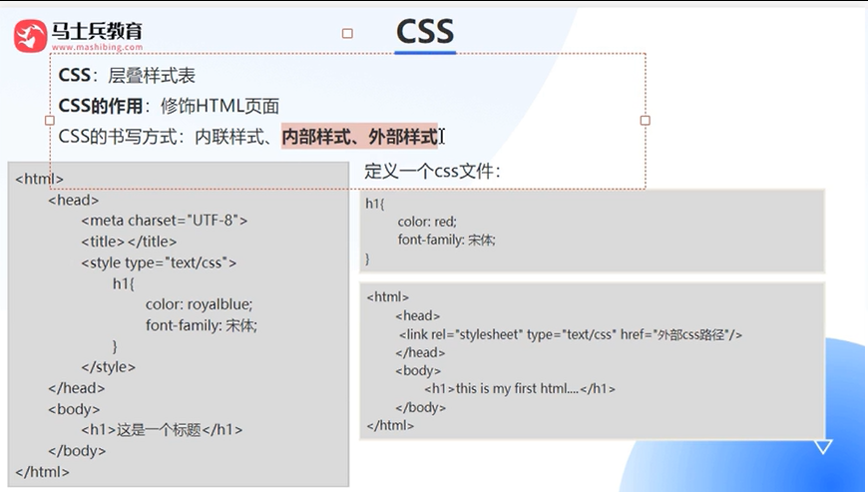Click the left resize handle of the text box

coord(49,120)
